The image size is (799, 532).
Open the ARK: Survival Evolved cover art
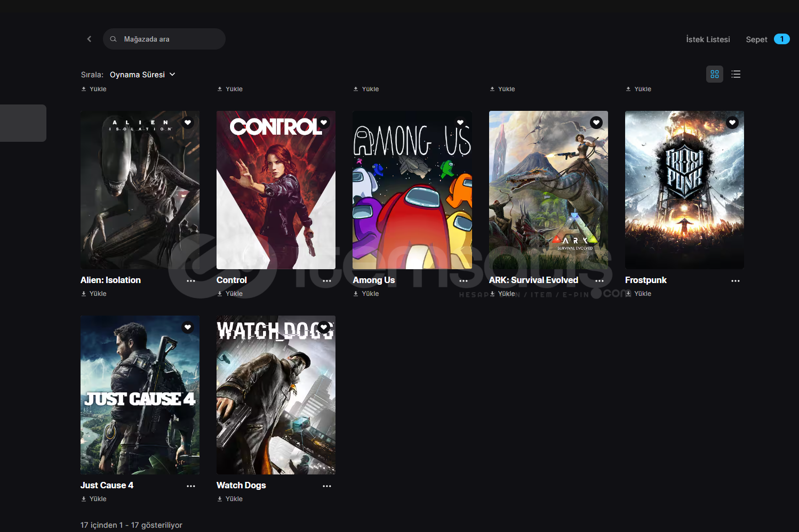(x=548, y=190)
